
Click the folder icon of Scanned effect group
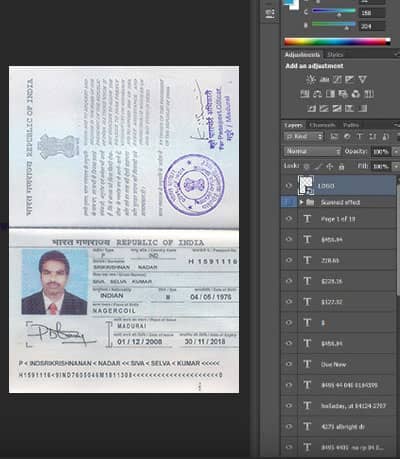click(310, 202)
